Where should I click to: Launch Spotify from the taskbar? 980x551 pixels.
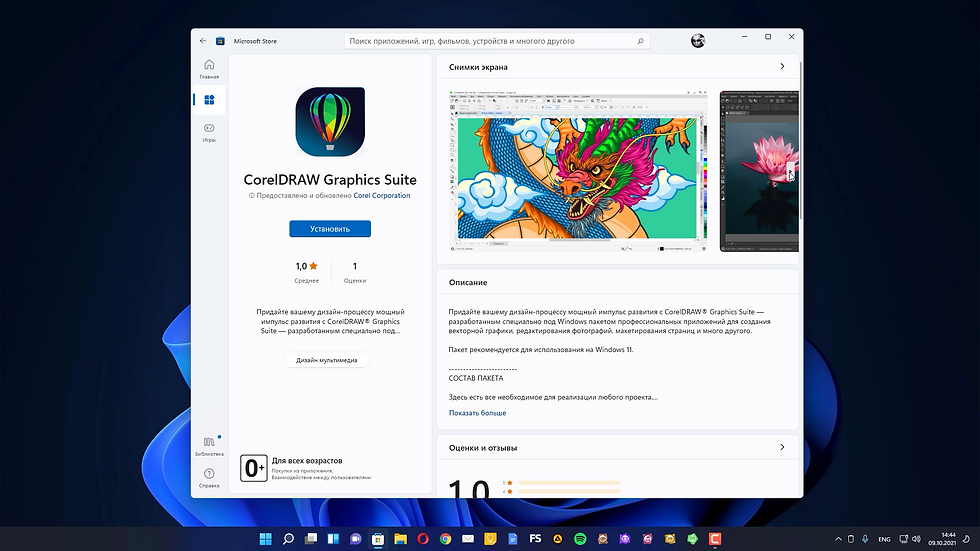tap(580, 539)
